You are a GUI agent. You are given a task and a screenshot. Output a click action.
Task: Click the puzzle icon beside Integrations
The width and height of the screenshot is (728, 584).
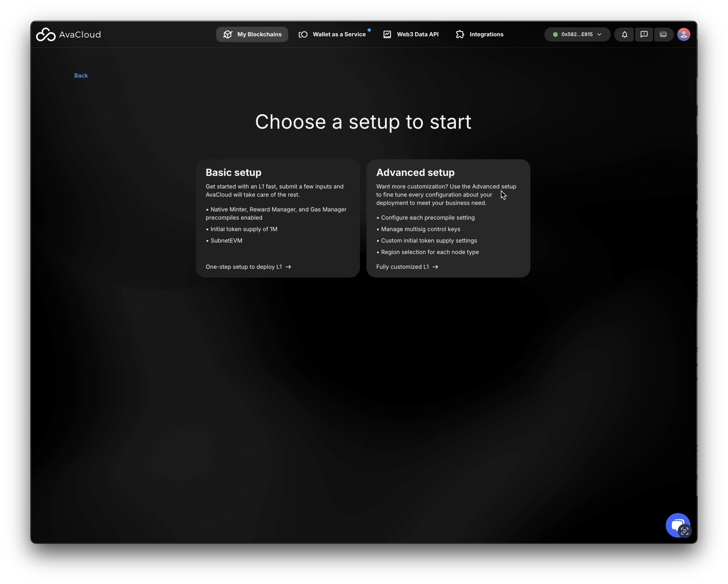(460, 34)
